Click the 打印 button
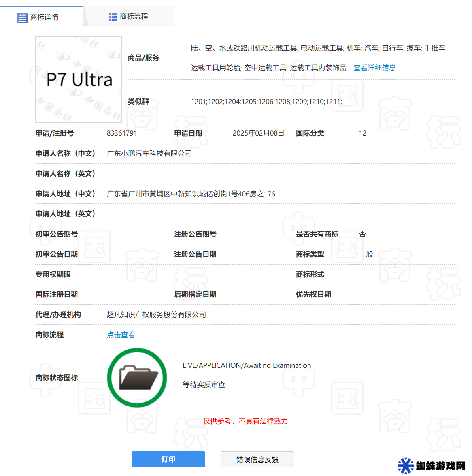This screenshot has width=472, height=476. pos(168,459)
